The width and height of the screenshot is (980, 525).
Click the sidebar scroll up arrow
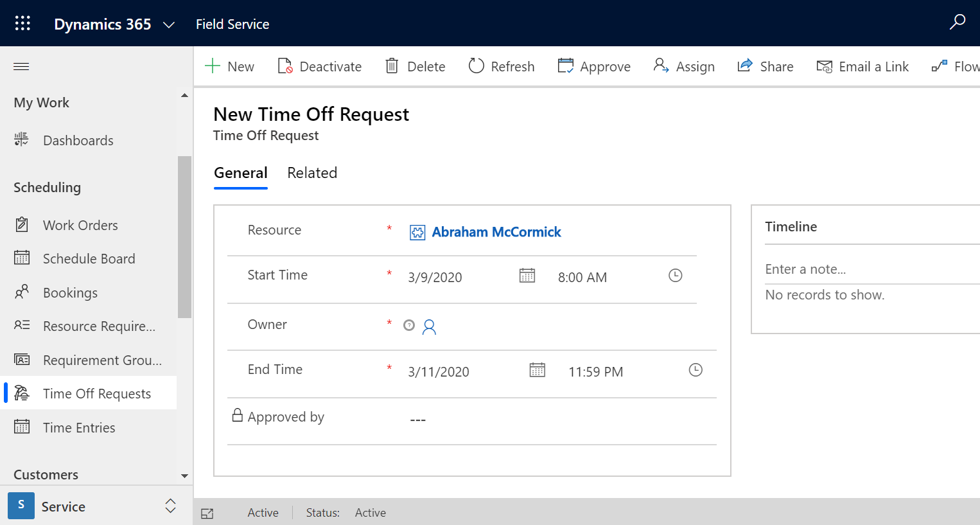pos(185,96)
